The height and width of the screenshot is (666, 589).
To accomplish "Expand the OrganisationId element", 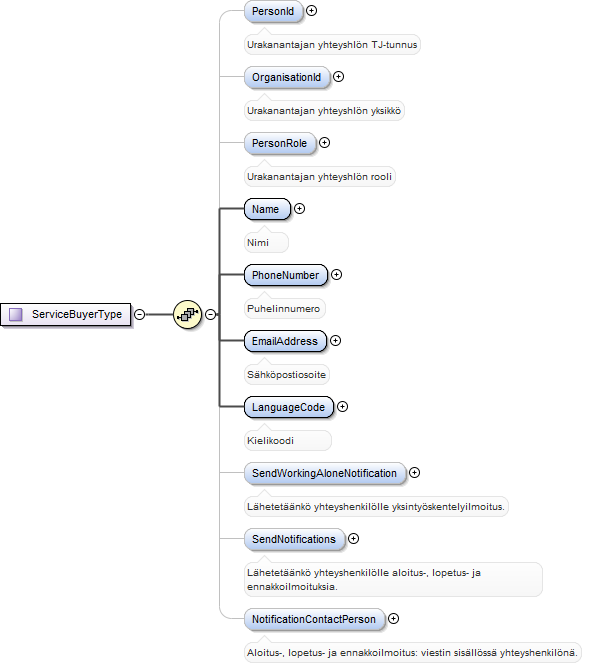I will 338,76.
